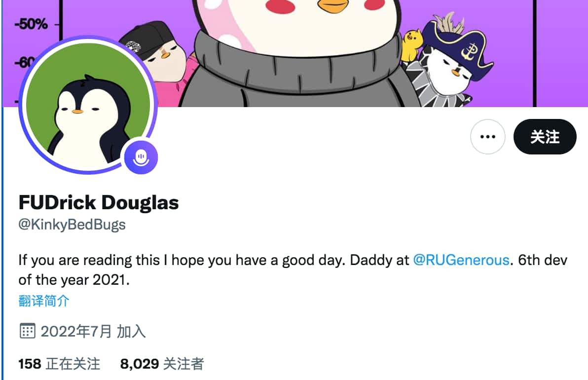View the 8,029 关注者 followers list
The image size is (588, 380).
pos(162,364)
